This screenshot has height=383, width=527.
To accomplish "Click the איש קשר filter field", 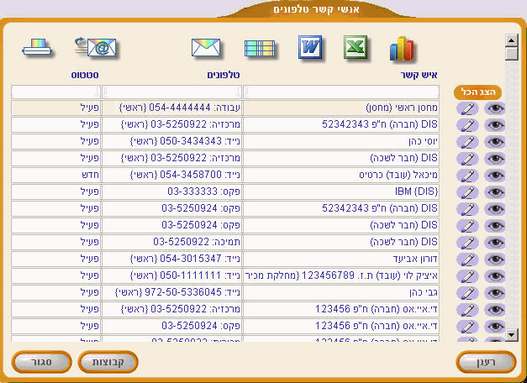I will click(x=341, y=92).
